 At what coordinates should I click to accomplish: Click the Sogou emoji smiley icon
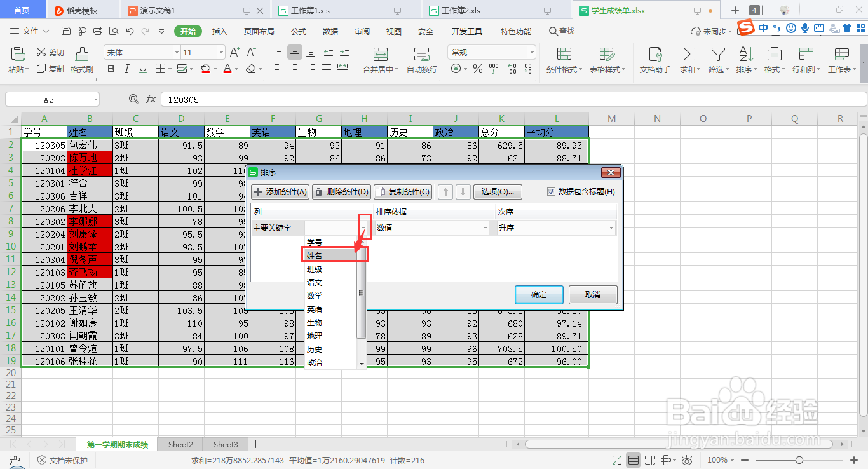790,28
